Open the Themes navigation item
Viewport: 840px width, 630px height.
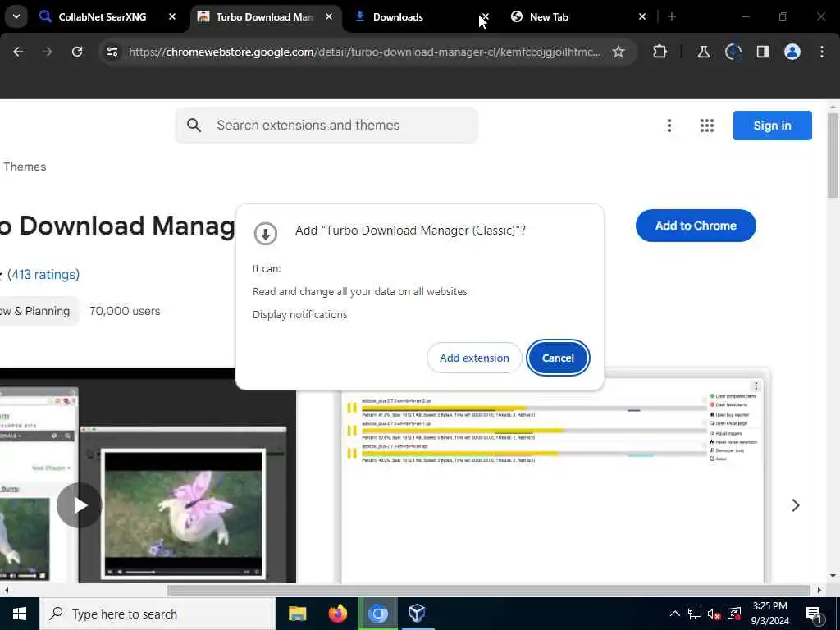point(25,167)
